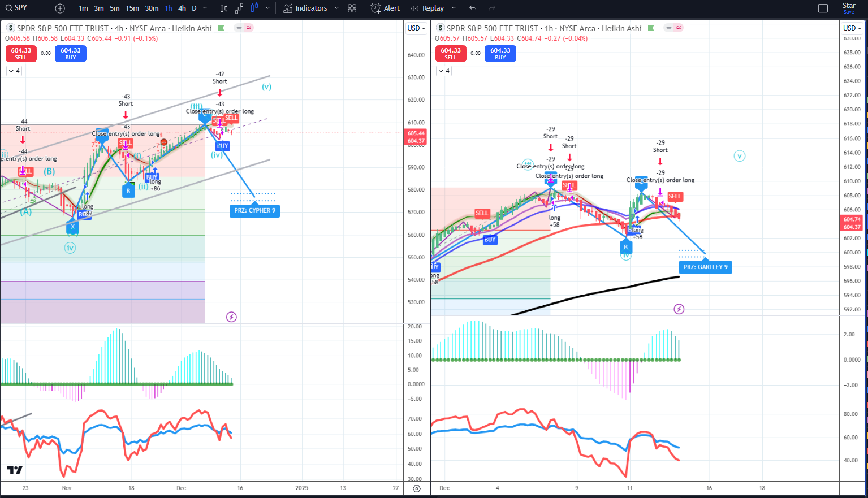
Task: Switch to the D daily timeframe
Action: 195,8
